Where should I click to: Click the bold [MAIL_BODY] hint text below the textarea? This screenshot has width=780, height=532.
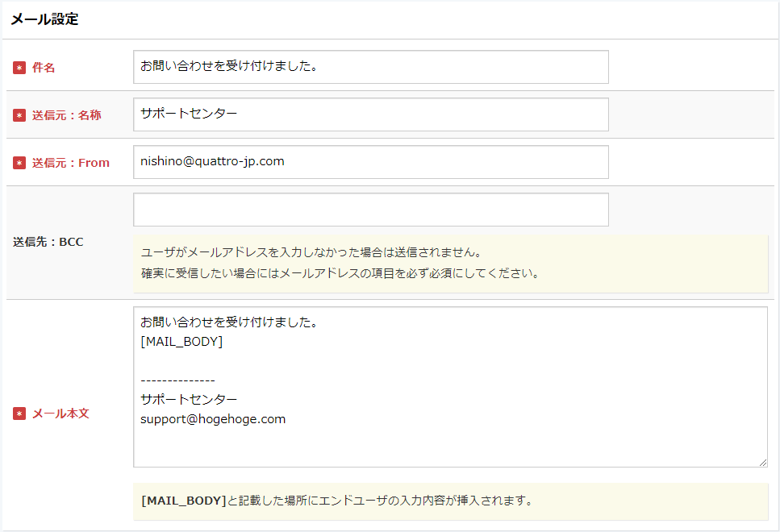point(184,501)
